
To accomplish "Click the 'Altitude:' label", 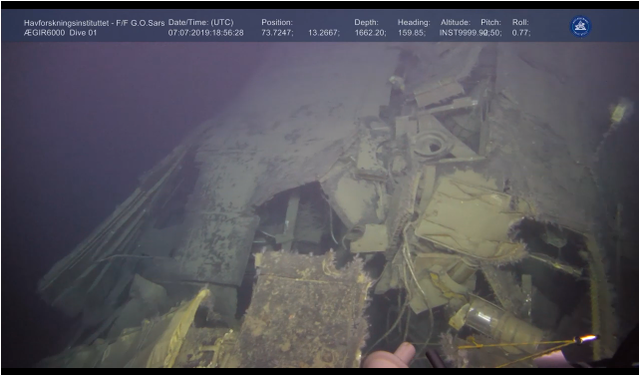I will [x=456, y=22].
